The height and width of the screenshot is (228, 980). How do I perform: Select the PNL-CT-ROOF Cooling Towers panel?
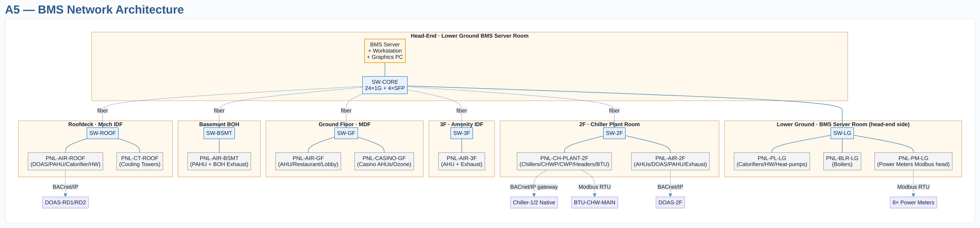[x=139, y=161]
